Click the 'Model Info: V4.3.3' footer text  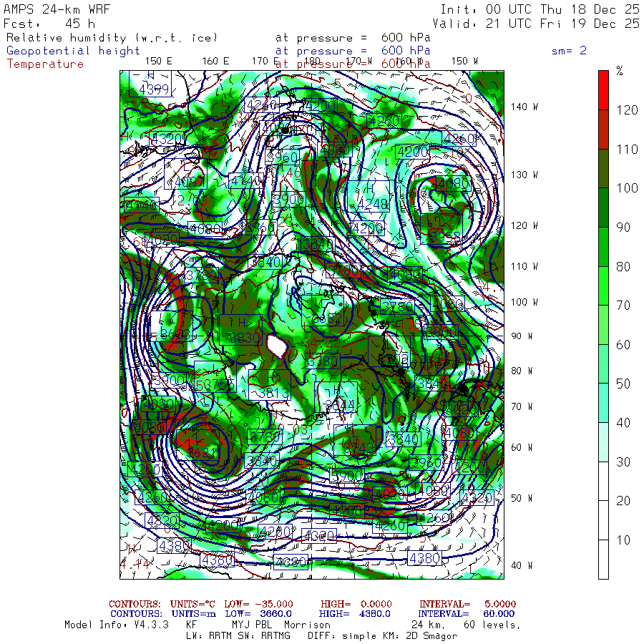point(117,625)
